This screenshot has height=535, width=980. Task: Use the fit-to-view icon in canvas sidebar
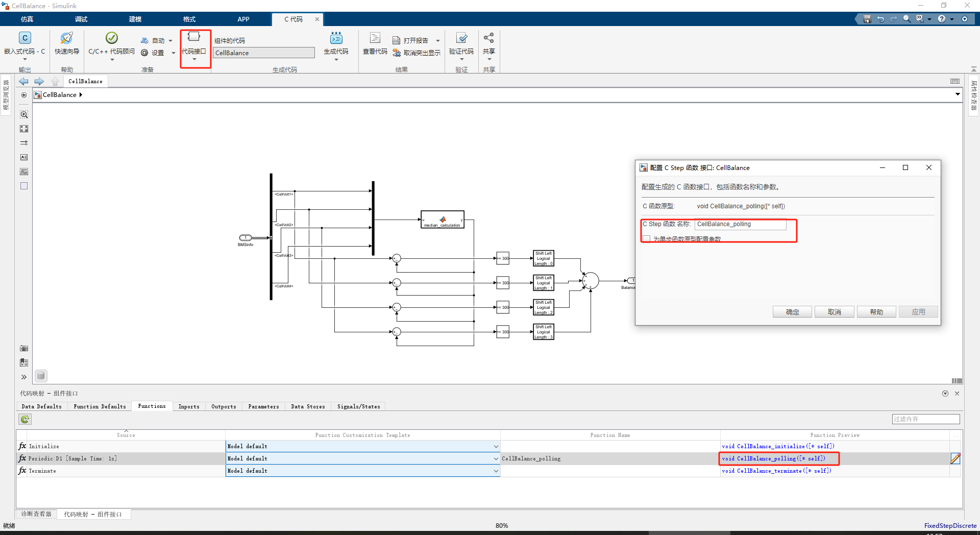tap(23, 129)
